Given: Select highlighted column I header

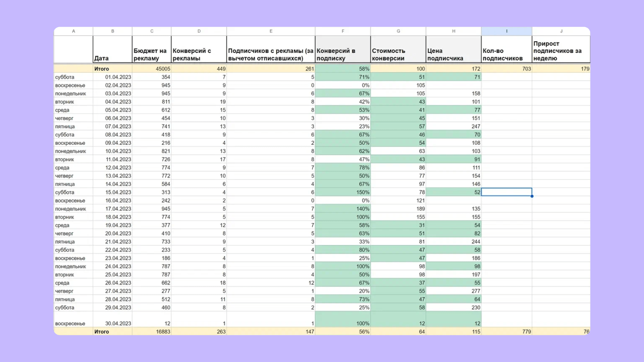Looking at the screenshot, I should coord(507,31).
